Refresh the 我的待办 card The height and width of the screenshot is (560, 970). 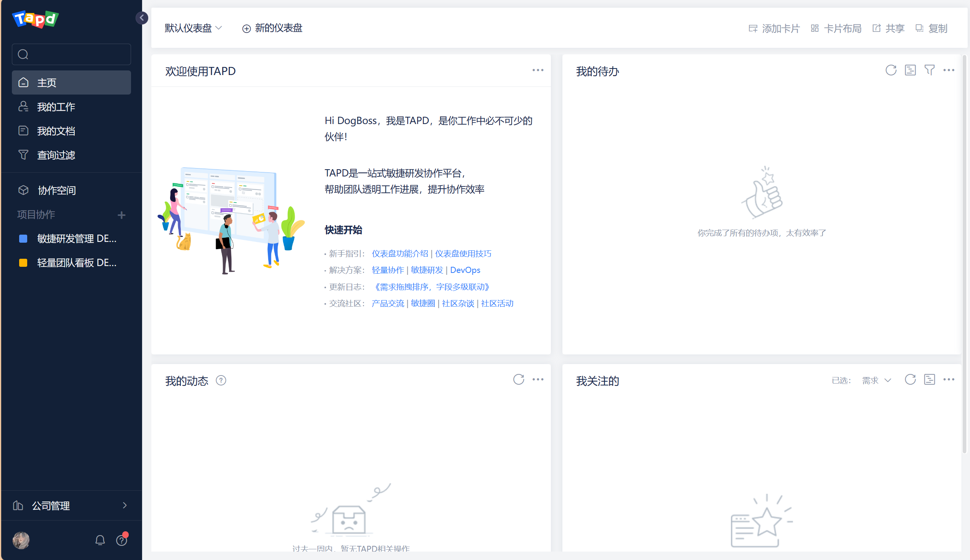pos(891,70)
